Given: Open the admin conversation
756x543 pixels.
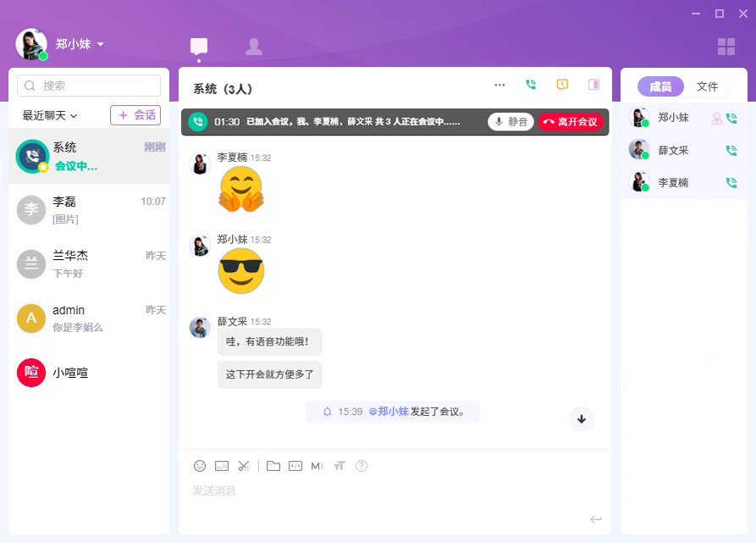Looking at the screenshot, I should (x=89, y=319).
